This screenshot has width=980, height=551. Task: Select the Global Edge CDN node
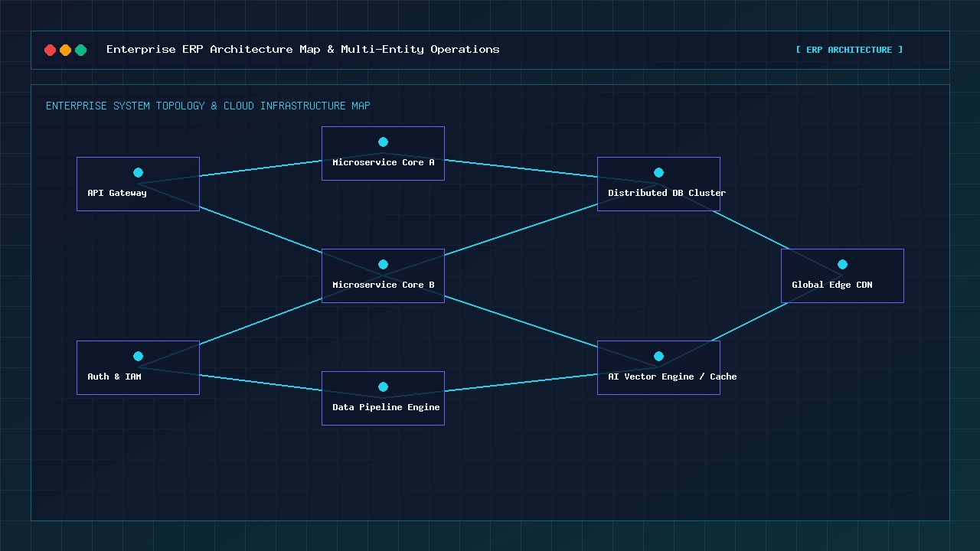pos(842,275)
